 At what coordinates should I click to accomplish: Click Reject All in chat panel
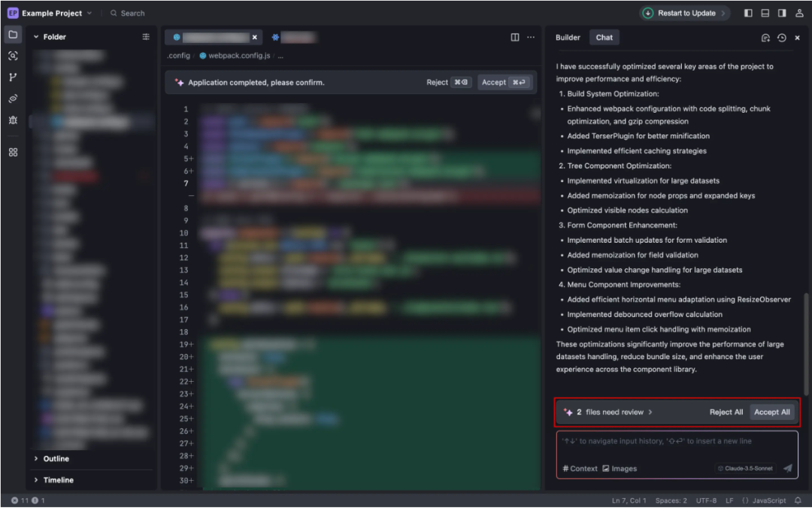coord(726,413)
